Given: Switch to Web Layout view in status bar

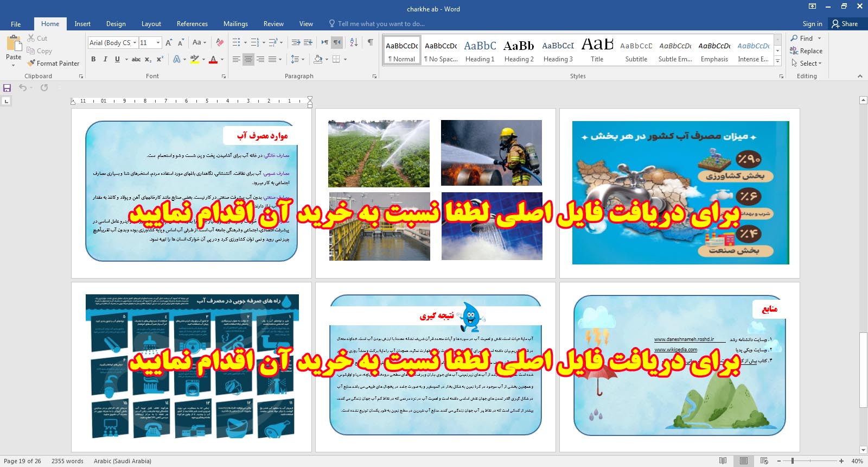Looking at the screenshot, I should coord(764,461).
